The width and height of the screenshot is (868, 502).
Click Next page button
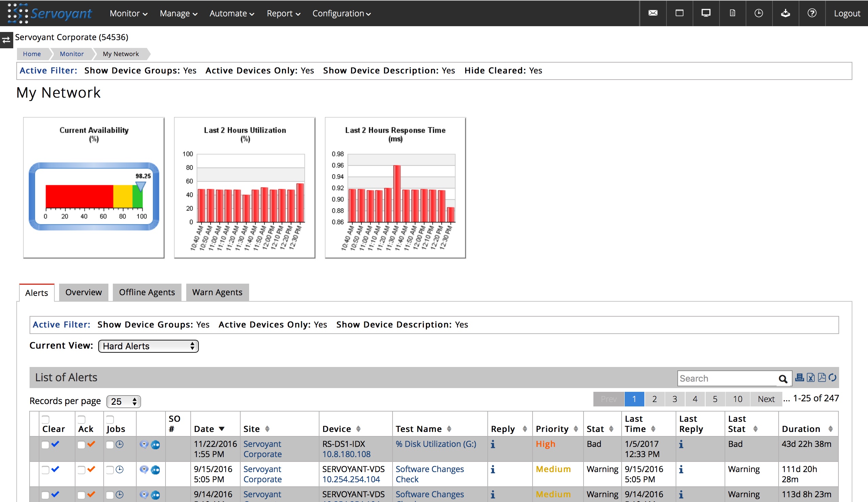pyautogui.click(x=766, y=399)
